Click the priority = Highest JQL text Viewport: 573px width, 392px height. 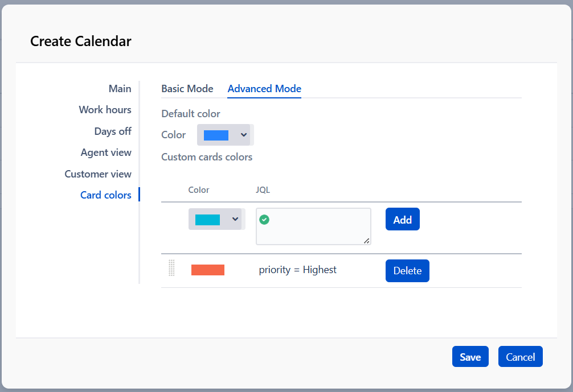297,270
